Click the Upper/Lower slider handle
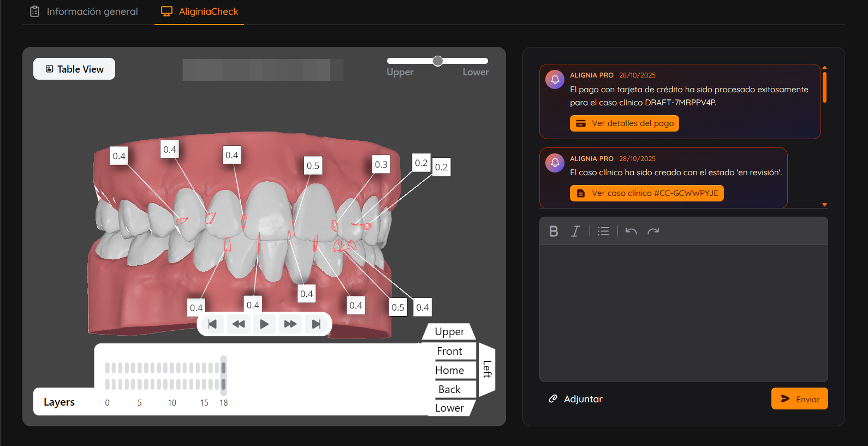The width and height of the screenshot is (868, 446). (438, 61)
